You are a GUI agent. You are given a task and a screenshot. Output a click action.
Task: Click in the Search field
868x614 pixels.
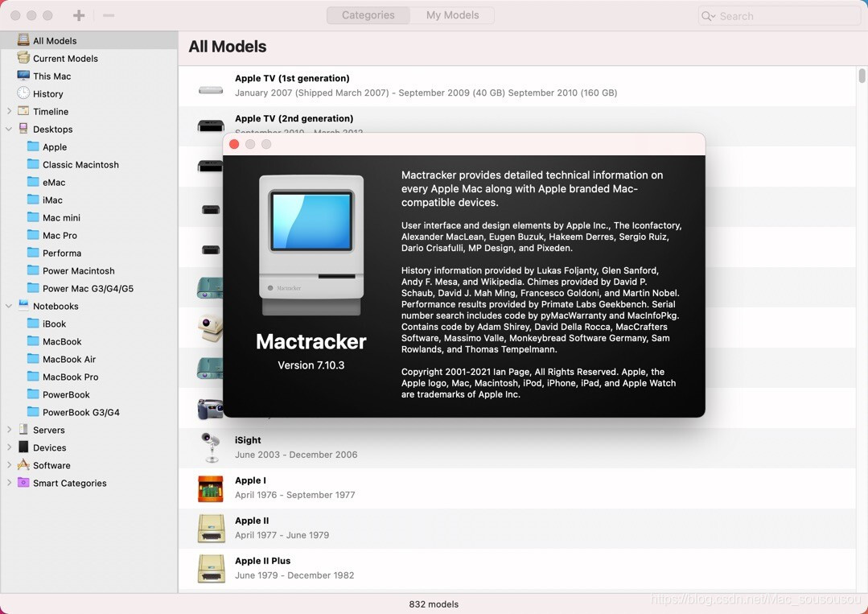780,16
